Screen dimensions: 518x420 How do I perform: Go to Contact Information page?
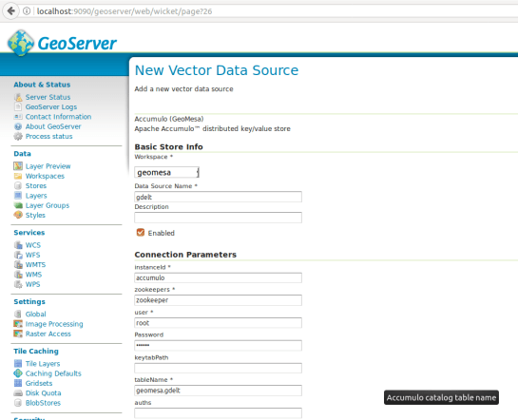point(58,117)
